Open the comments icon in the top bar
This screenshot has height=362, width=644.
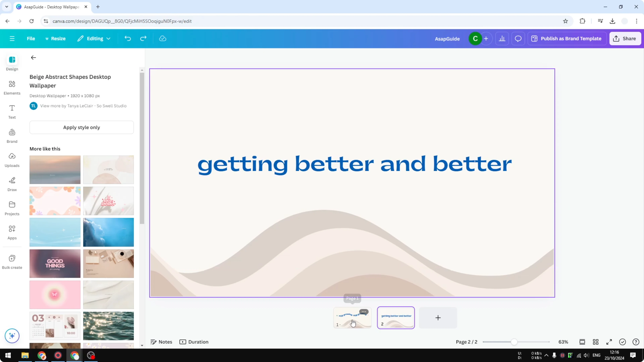518,38
